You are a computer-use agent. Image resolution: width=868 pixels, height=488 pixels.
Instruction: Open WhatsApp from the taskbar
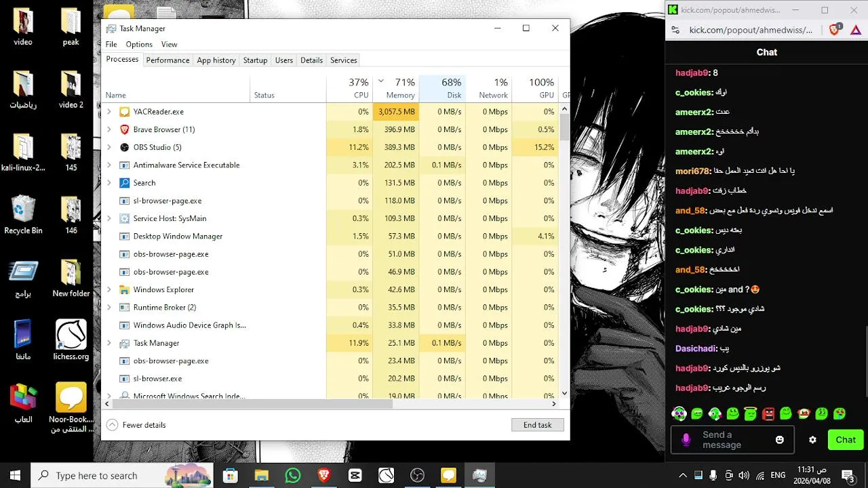(x=293, y=475)
